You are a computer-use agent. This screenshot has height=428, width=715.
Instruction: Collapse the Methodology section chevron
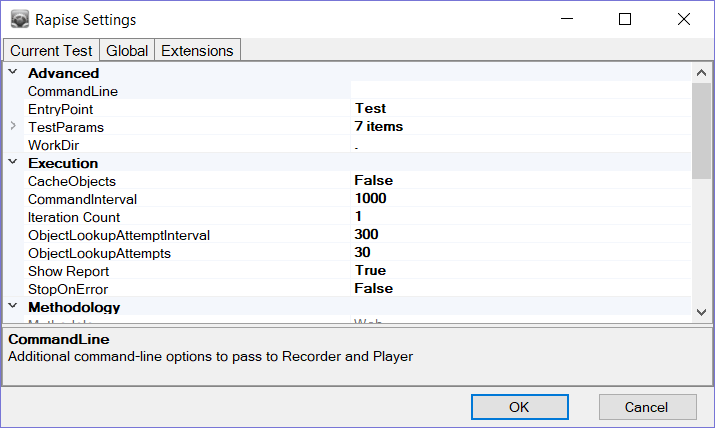click(13, 306)
